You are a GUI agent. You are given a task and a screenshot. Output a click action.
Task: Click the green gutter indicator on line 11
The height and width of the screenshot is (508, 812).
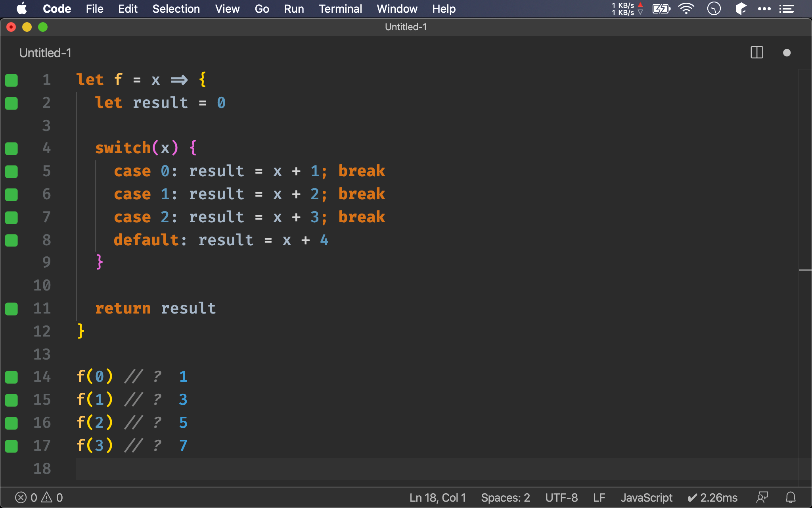tap(11, 309)
